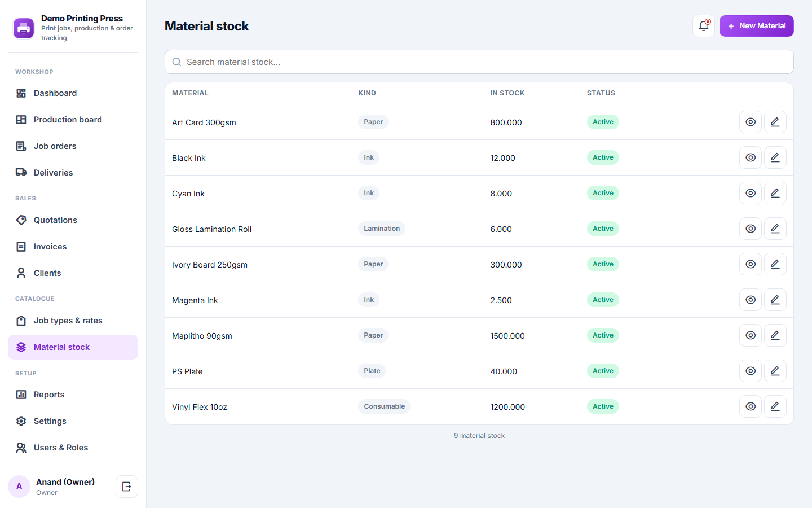
Task: View Vinyl Flex 10oz details
Action: click(751, 406)
